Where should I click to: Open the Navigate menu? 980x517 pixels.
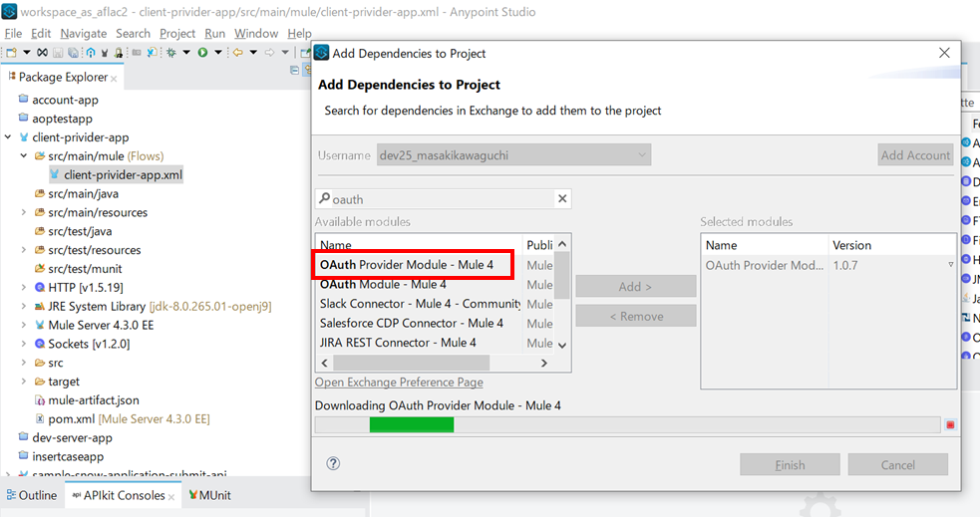point(83,33)
